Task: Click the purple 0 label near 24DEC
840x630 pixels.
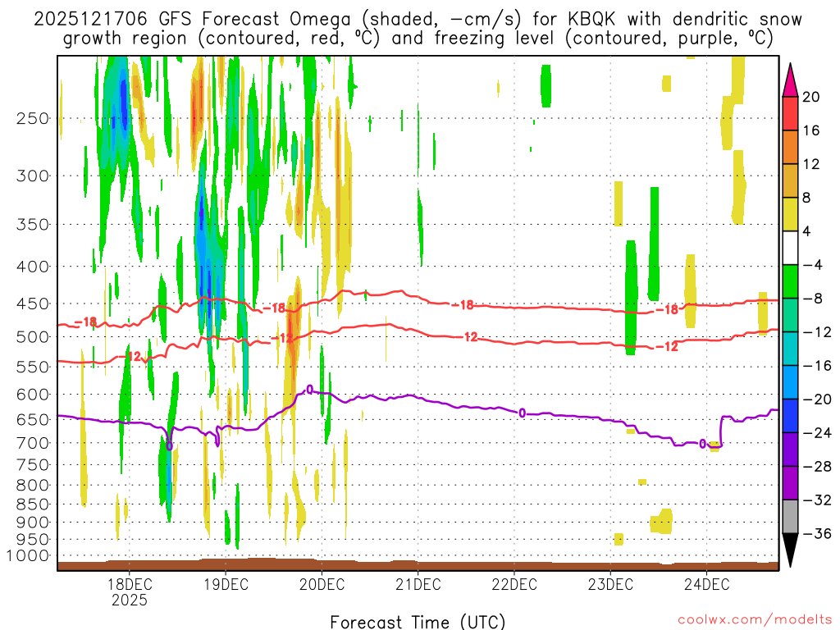Action: coord(702,444)
